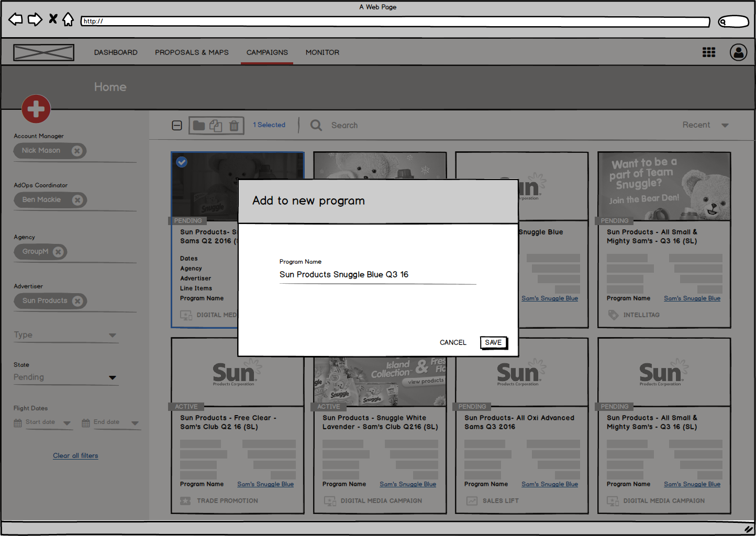Remove the Ben Mackie filter chip
The width and height of the screenshot is (756, 536).
coord(77,200)
